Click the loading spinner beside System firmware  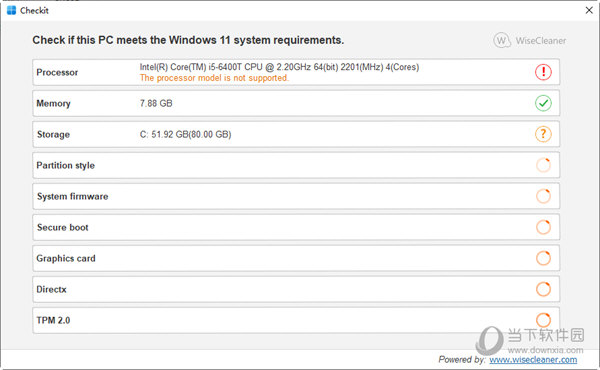(x=543, y=196)
